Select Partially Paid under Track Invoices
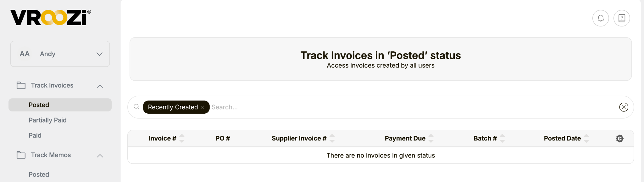The height and width of the screenshot is (182, 644). (x=47, y=120)
